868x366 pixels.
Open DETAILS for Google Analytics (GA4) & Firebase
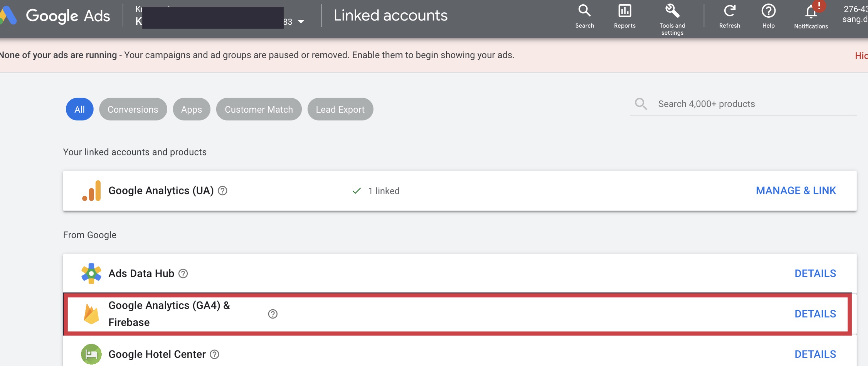[815, 314]
